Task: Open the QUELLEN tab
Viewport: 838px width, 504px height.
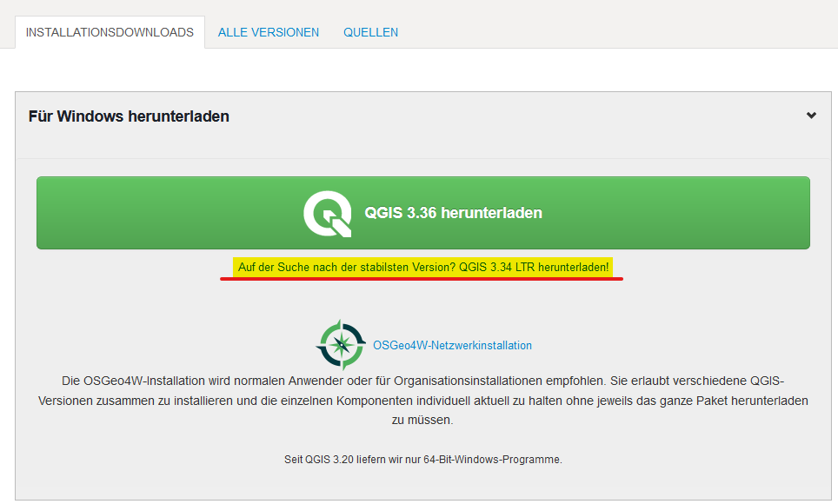Action: click(370, 32)
